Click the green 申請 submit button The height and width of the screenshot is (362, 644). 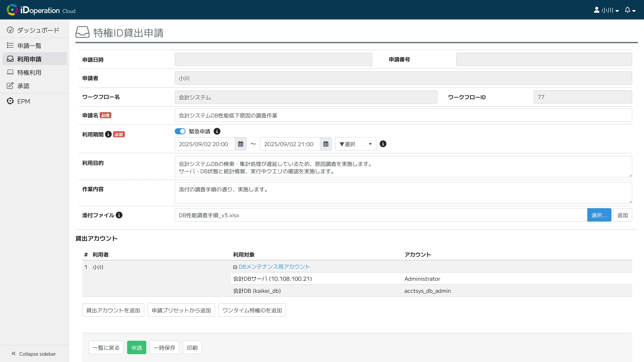(x=137, y=348)
